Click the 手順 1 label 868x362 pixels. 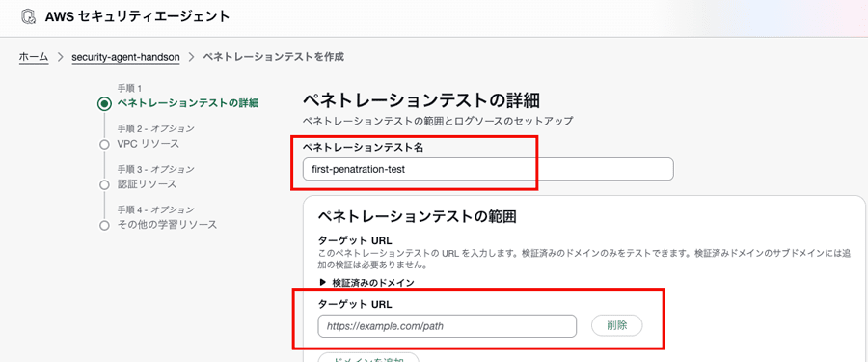(130, 89)
